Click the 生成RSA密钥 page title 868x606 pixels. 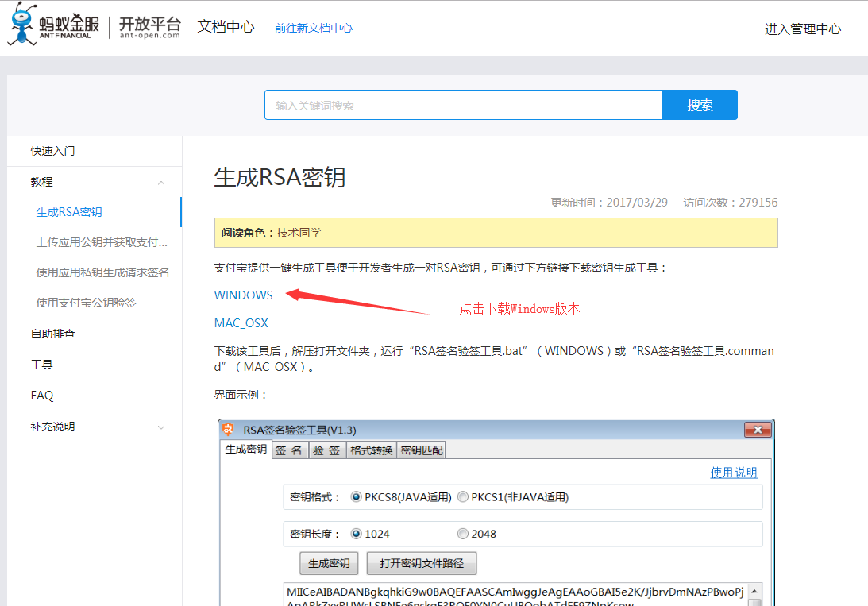click(280, 178)
